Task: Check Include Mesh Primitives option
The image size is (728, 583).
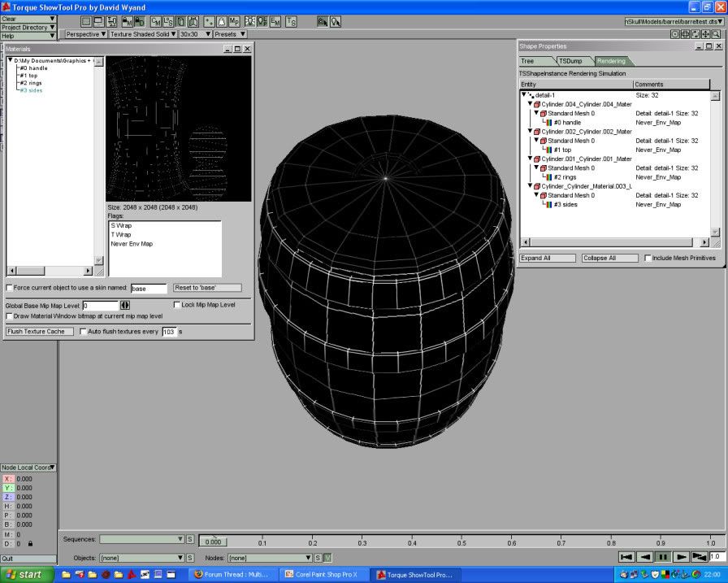Action: (648, 259)
